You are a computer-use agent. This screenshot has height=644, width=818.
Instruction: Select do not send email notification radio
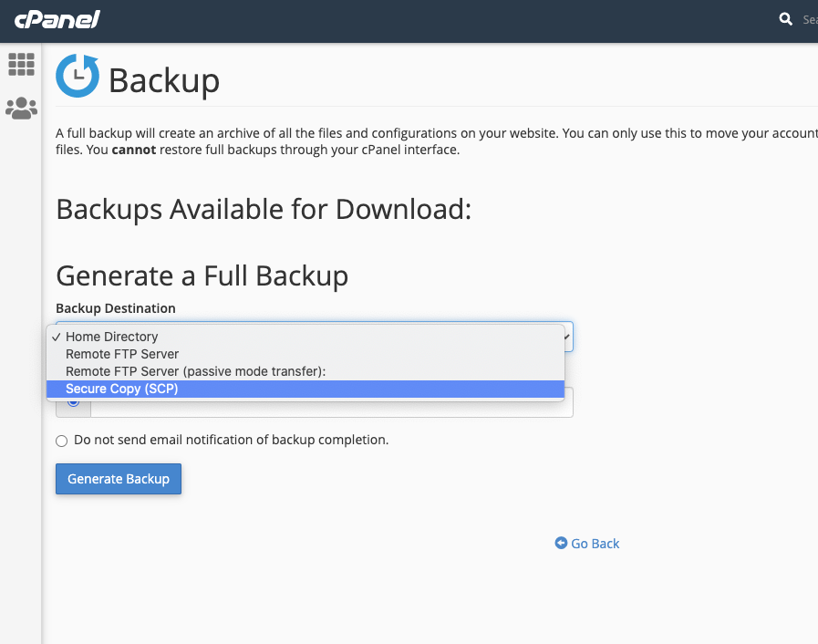[x=62, y=441]
